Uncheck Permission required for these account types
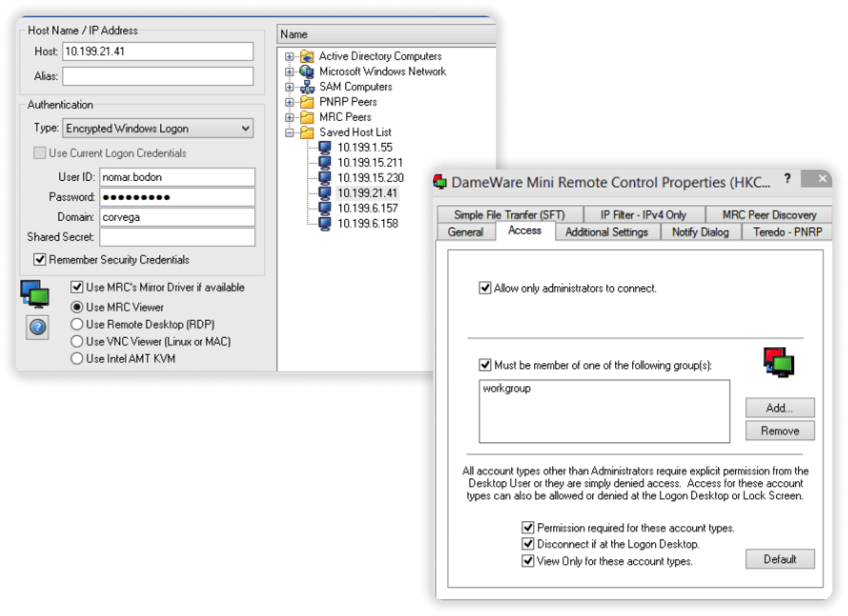The width and height of the screenshot is (848, 616). [x=527, y=527]
